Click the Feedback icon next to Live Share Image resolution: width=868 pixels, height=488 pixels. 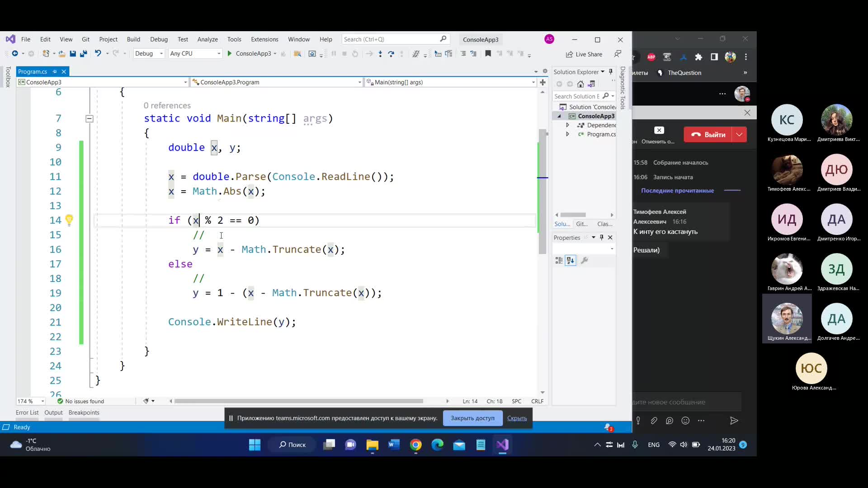618,54
